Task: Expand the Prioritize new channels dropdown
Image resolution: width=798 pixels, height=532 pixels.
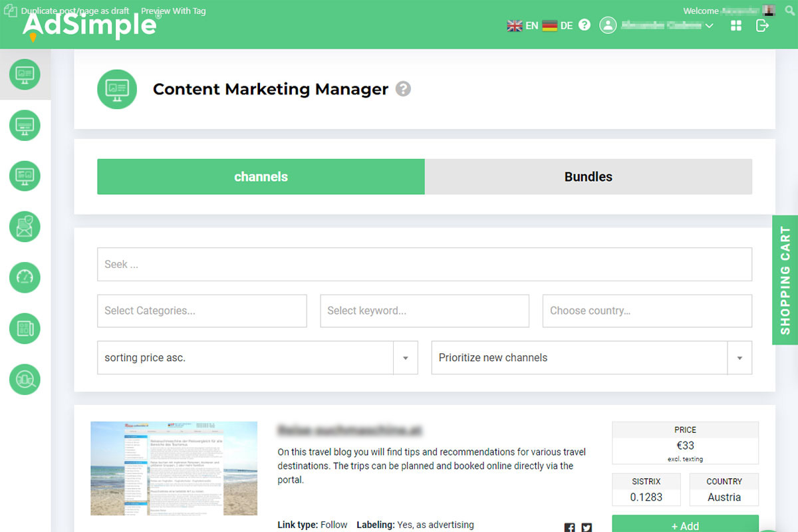Action: coord(739,358)
